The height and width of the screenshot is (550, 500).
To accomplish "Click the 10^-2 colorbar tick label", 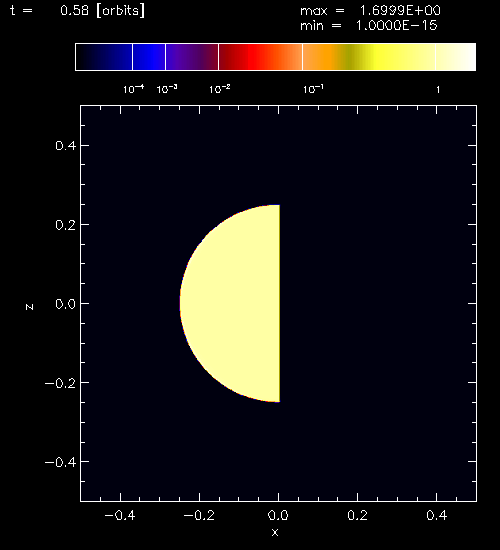I will click(220, 89).
